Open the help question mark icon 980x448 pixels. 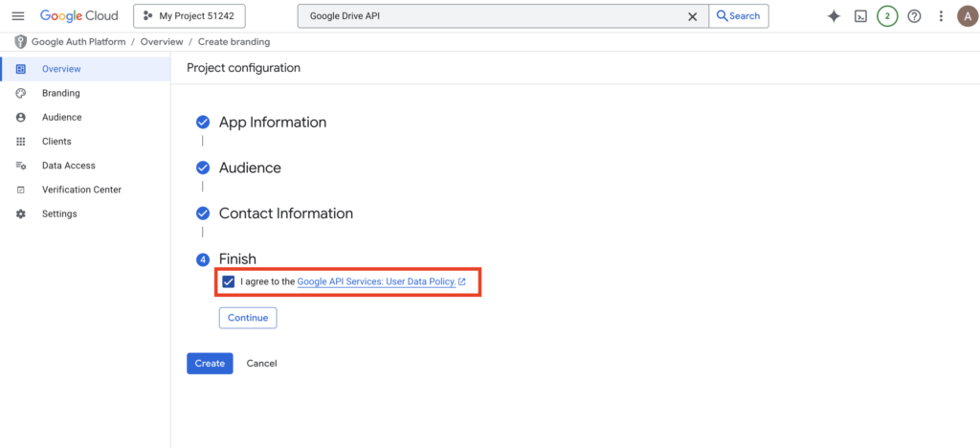914,16
